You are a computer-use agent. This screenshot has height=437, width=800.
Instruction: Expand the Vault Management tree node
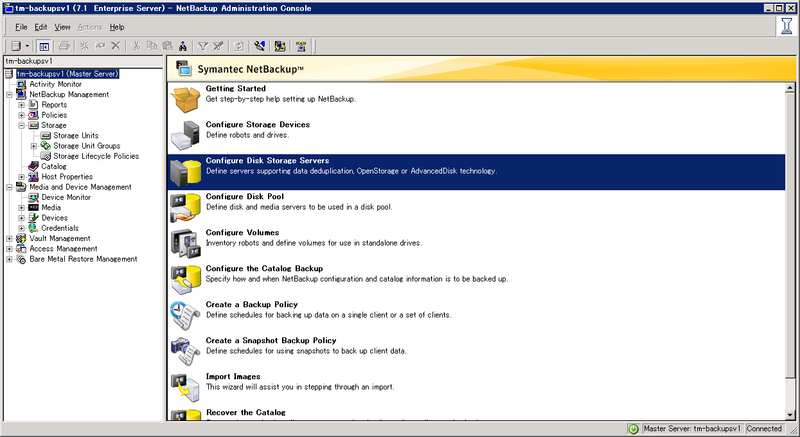[x=9, y=239]
